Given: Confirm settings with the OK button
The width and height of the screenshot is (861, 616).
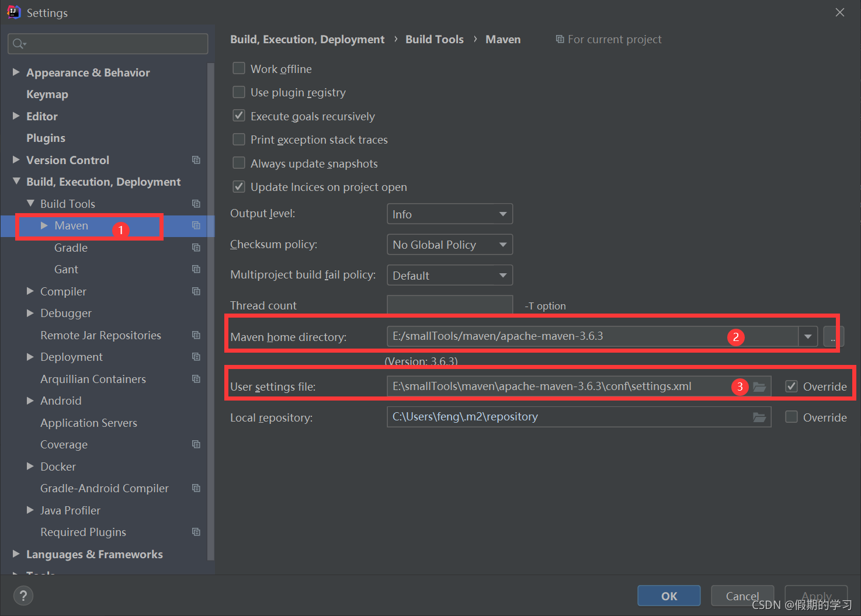Looking at the screenshot, I should [x=669, y=596].
